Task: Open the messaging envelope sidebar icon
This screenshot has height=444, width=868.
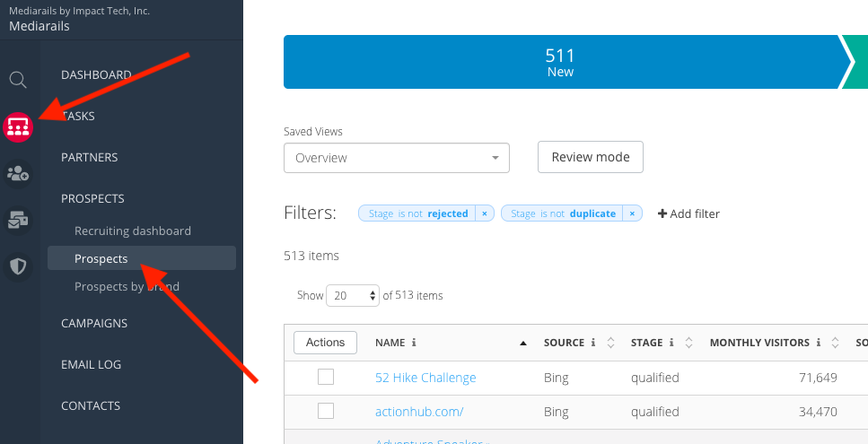Action: (18, 220)
